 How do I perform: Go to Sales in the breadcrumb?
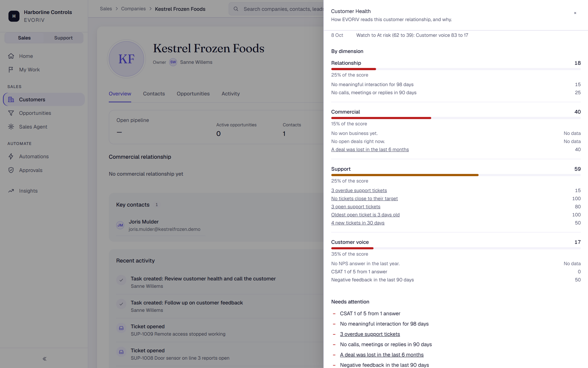pos(106,9)
